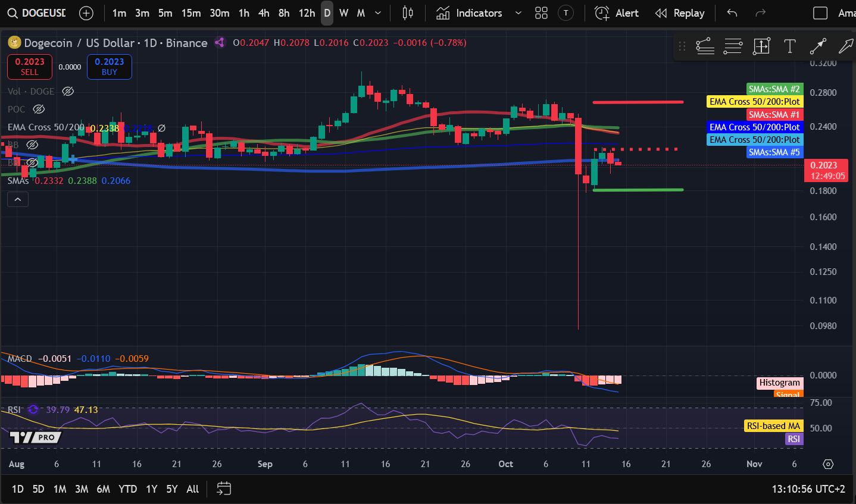Click the chart settings gear icon

click(828, 464)
